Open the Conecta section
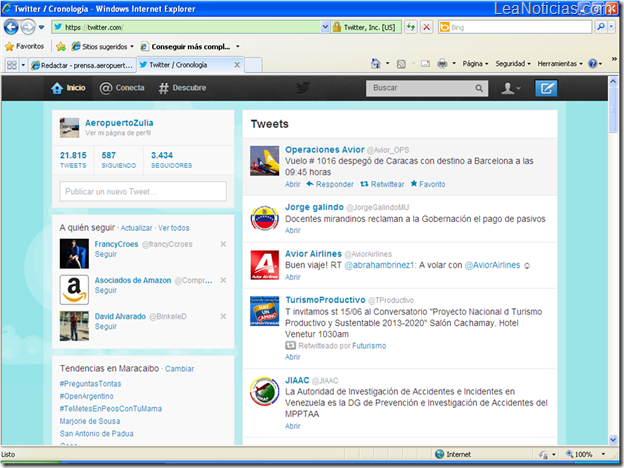The width and height of the screenshot is (624, 468). (x=122, y=88)
